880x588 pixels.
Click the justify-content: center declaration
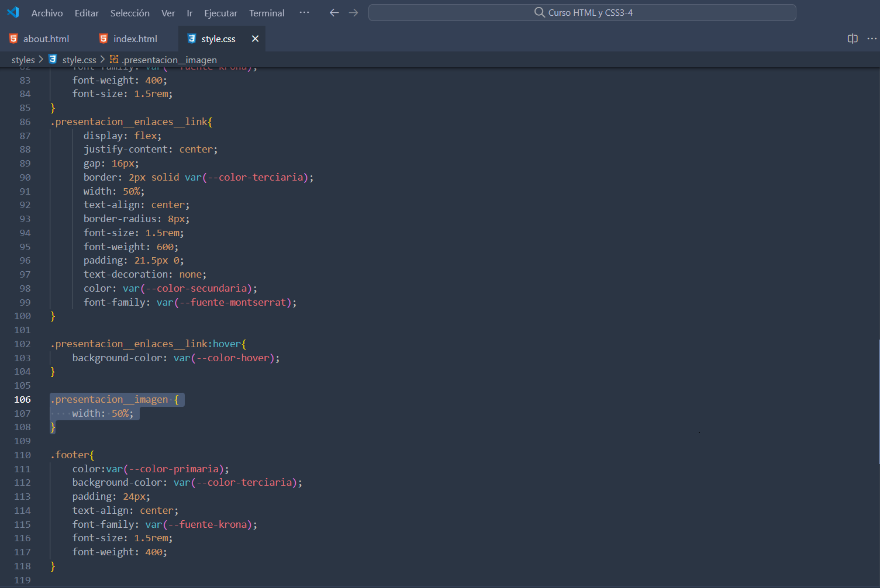click(150, 149)
